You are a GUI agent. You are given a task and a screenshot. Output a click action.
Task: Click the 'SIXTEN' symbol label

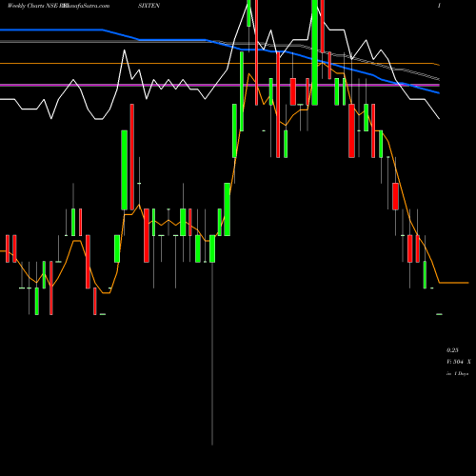pyautogui.click(x=149, y=6)
